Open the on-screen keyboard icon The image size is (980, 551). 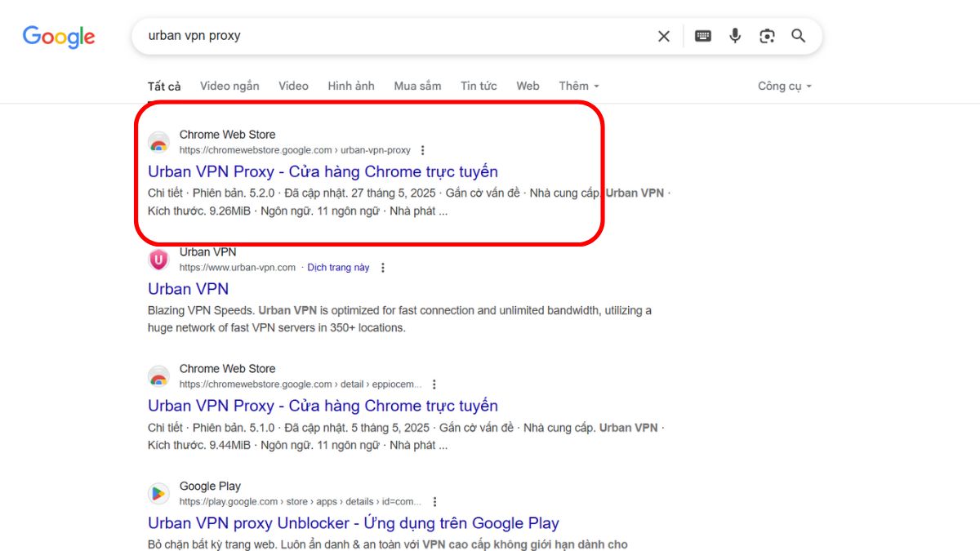(703, 36)
